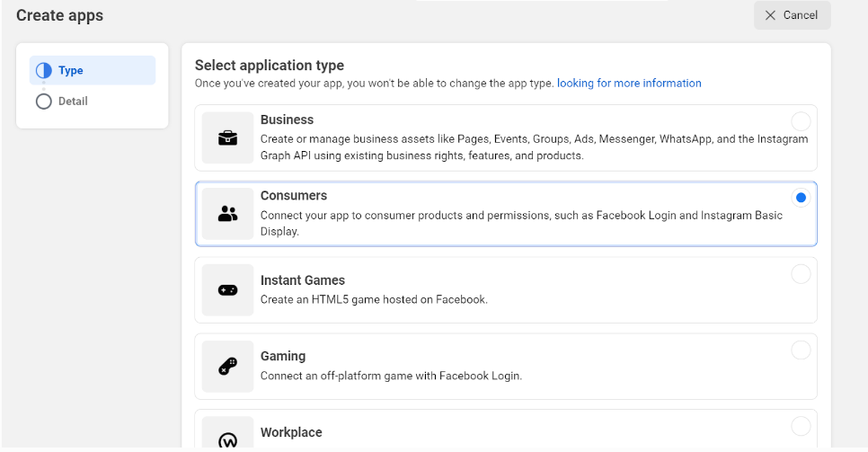Click the Gaming joystick icon
This screenshot has width=868, height=452.
tap(227, 367)
